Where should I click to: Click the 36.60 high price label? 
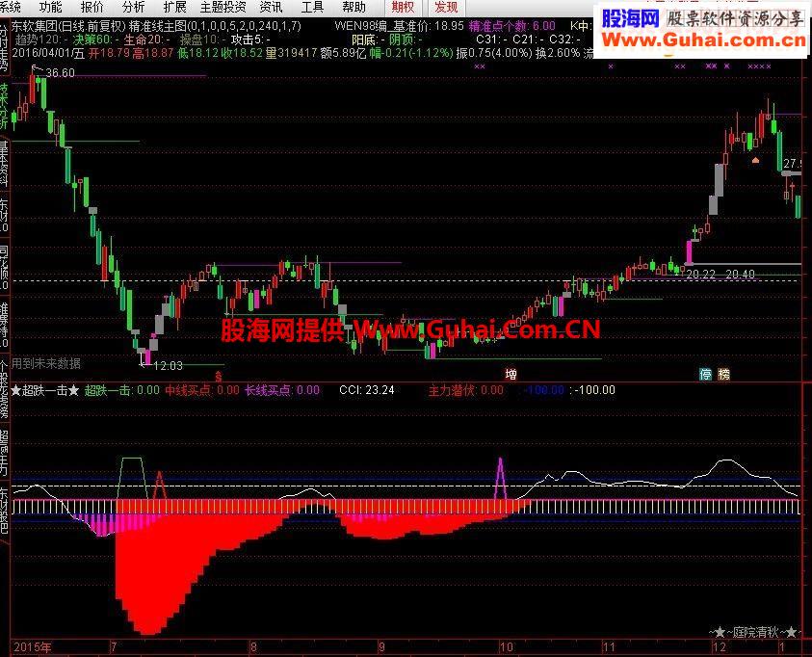[x=60, y=73]
